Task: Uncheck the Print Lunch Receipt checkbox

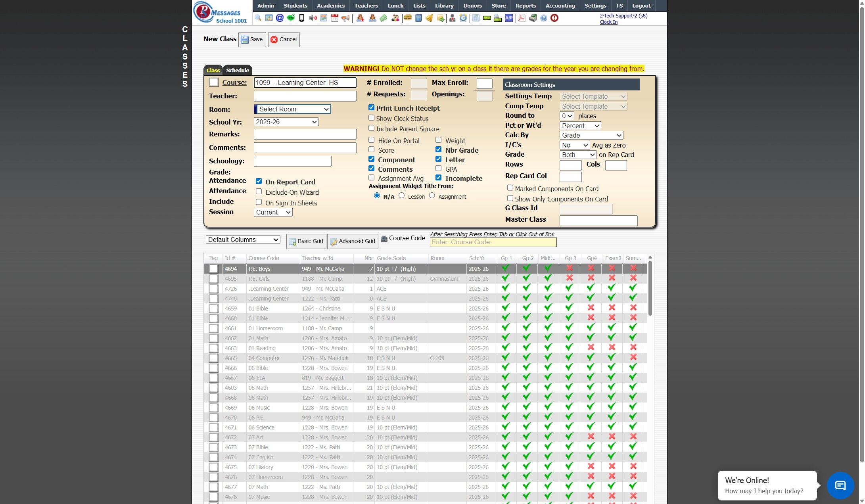Action: tap(371, 107)
